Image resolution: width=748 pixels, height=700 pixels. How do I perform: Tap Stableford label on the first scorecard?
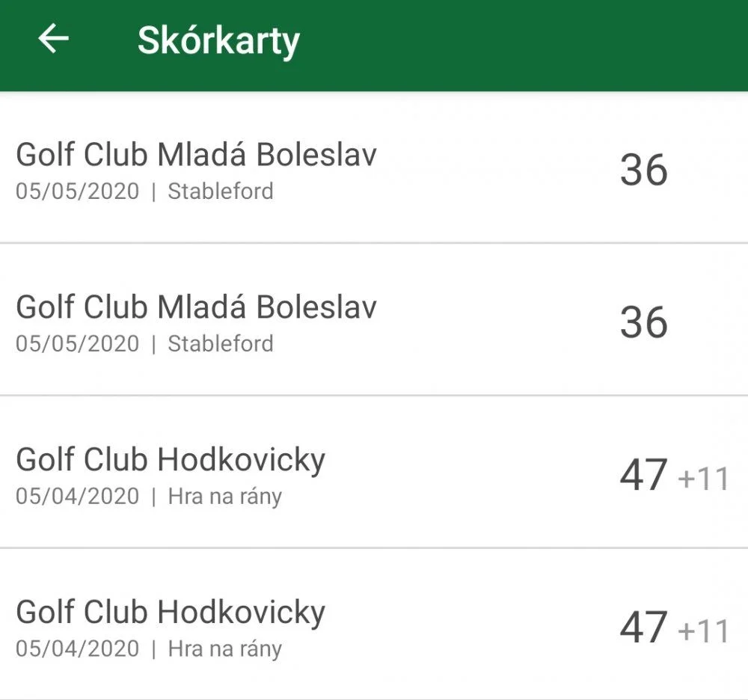pos(221,191)
